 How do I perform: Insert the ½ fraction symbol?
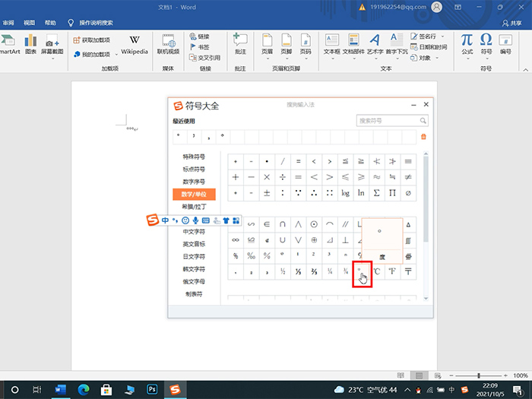click(283, 271)
